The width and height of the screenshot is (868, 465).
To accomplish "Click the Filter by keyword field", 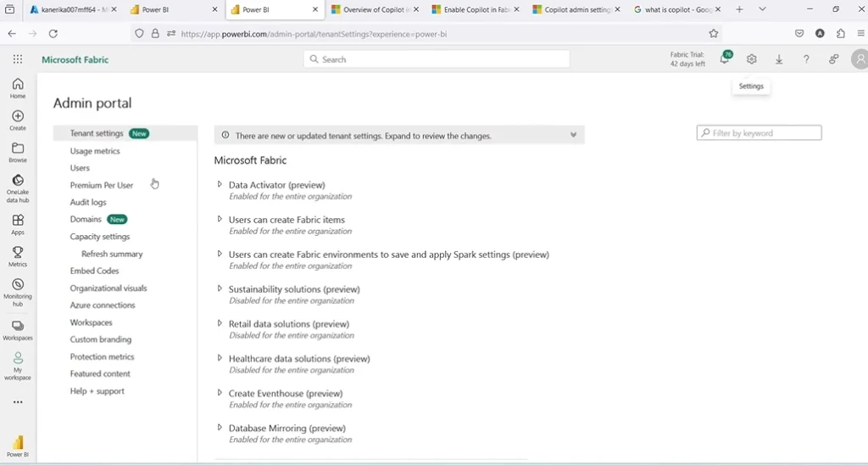I will coord(759,133).
